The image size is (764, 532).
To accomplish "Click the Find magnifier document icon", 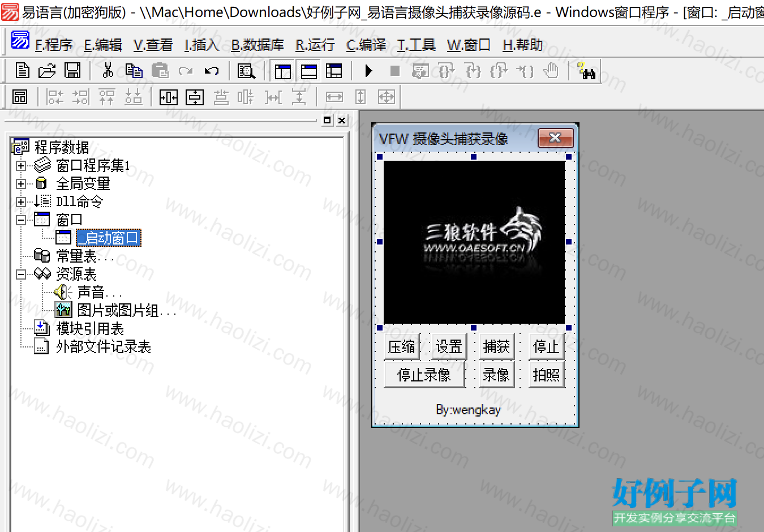I will (246, 71).
